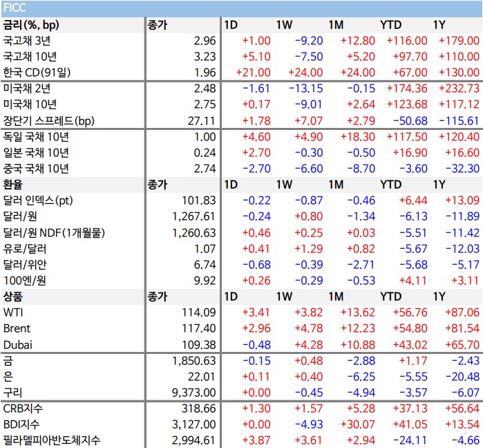Viewport: 483px width, 448px height.
Task: Select Brent YTD value +54.80
Action: (x=410, y=329)
